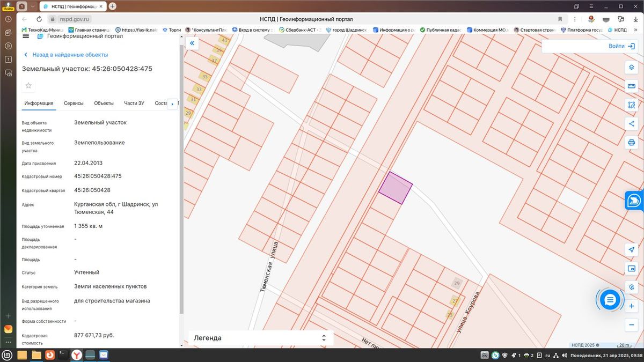Show more tabs with right arrow
Screen dimensions: 644x362
pos(172,104)
